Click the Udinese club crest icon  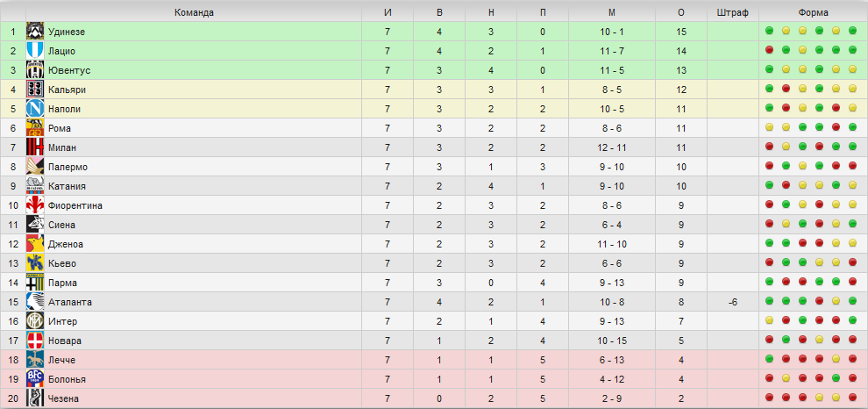tap(35, 32)
